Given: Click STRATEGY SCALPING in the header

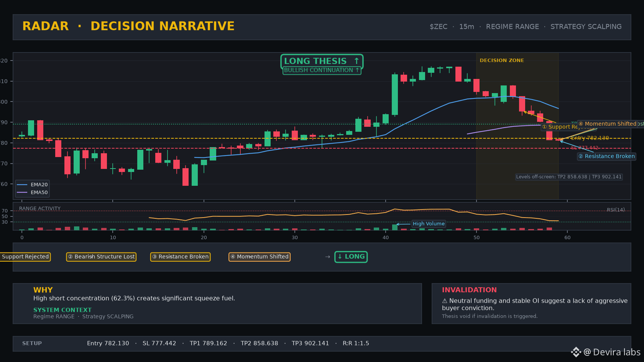Looking at the screenshot, I should pyautogui.click(x=586, y=27).
